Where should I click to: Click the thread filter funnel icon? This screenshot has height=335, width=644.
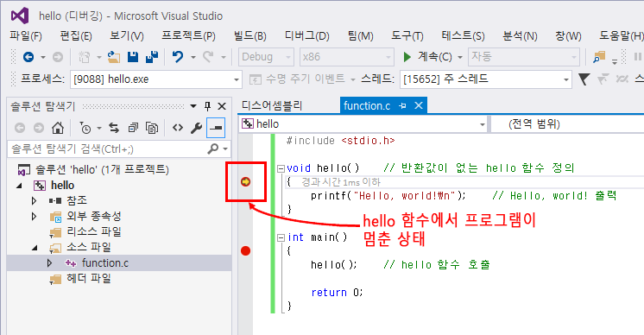pyautogui.click(x=584, y=79)
